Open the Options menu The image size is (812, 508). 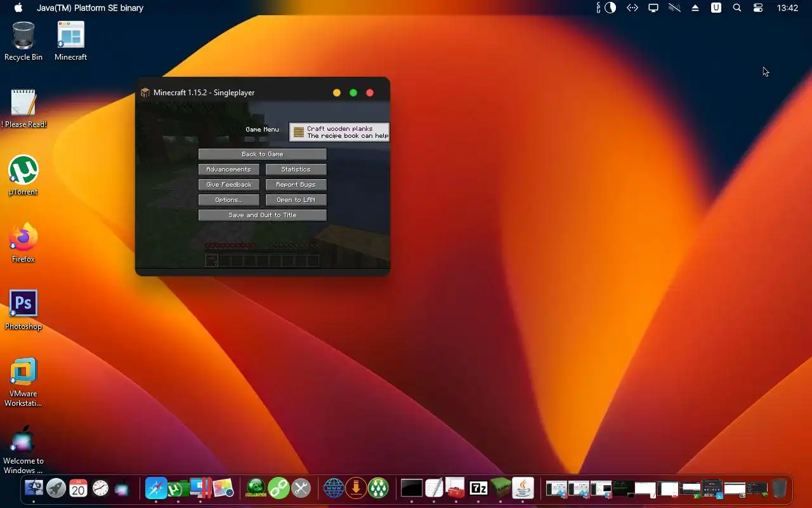coord(229,200)
